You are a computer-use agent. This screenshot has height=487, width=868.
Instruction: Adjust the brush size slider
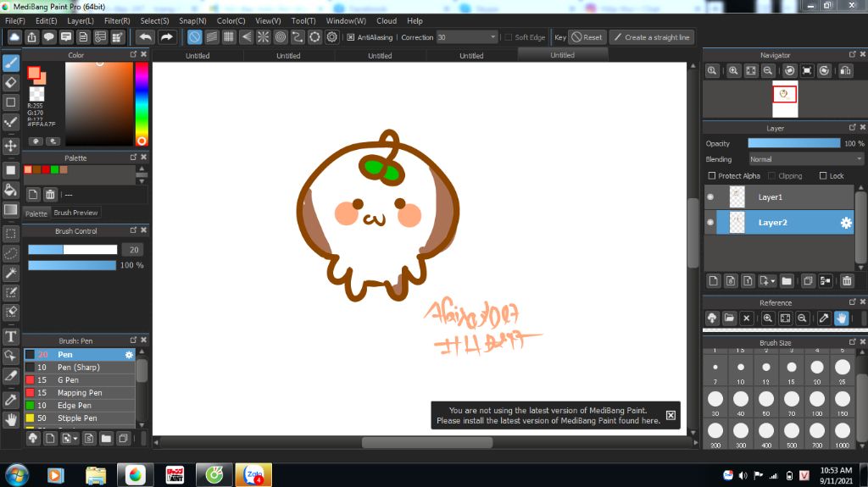click(x=73, y=250)
